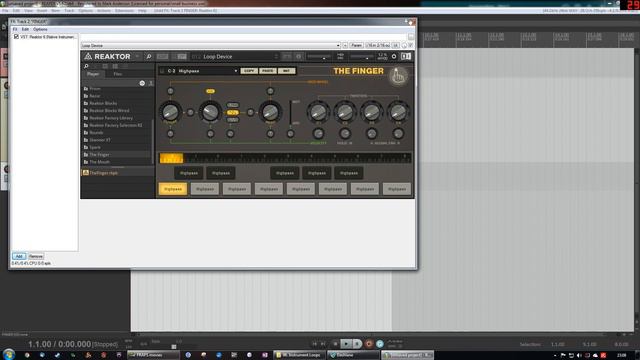
Task: Open the Rounds folder
Action: click(x=96, y=133)
